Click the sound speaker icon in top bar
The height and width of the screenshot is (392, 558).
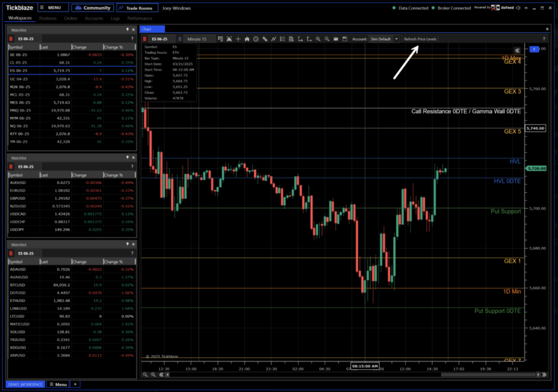(x=518, y=8)
